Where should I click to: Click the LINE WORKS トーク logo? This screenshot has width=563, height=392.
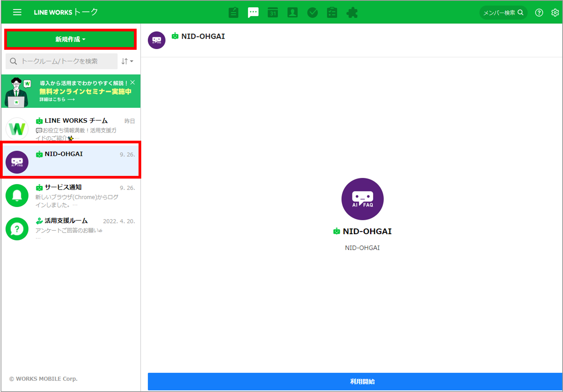[x=66, y=12]
